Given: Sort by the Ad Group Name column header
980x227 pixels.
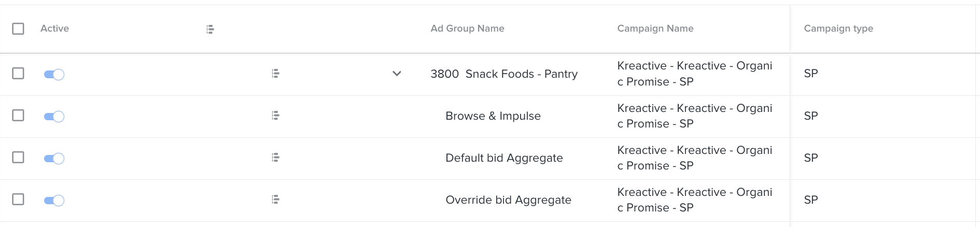Looking at the screenshot, I should click(x=467, y=29).
